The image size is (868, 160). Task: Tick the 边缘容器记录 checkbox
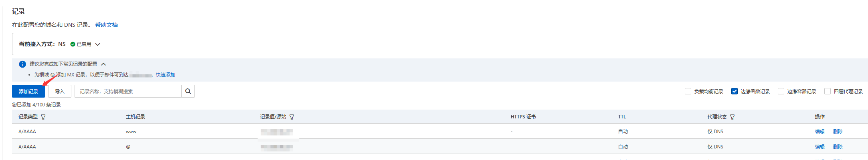(781, 91)
